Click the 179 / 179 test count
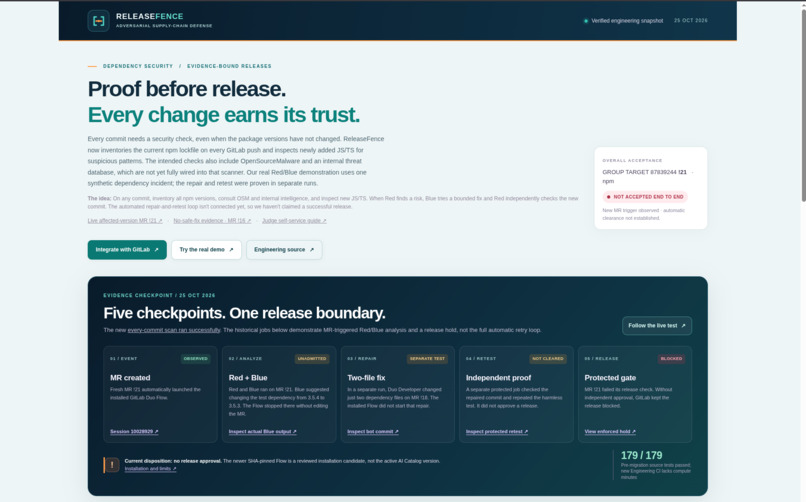This screenshot has height=502, width=806. pyautogui.click(x=642, y=455)
